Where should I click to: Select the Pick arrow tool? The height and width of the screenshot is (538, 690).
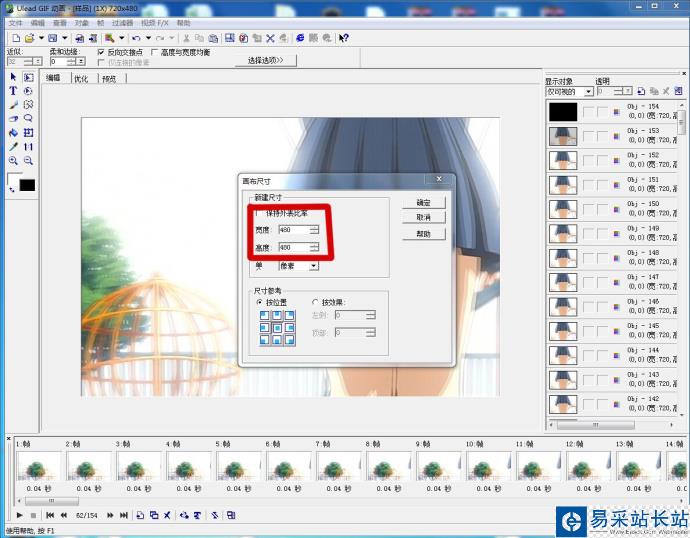click(13, 77)
